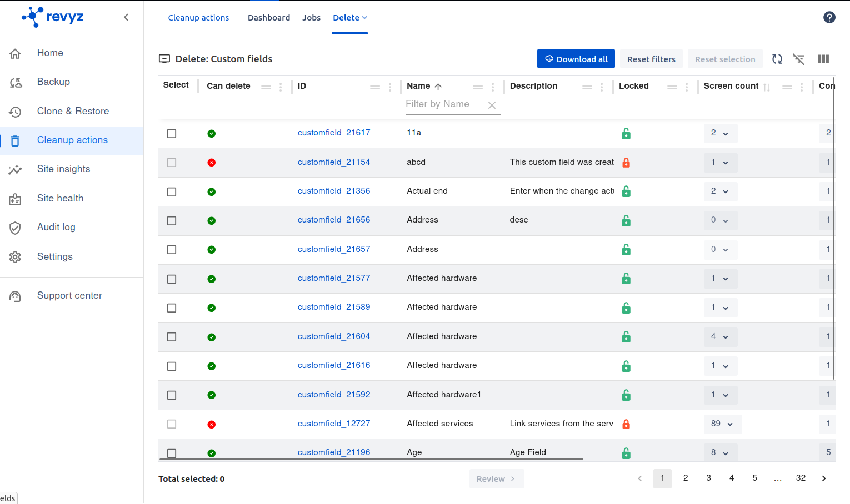Focus the Filter by Name input

coord(444,104)
